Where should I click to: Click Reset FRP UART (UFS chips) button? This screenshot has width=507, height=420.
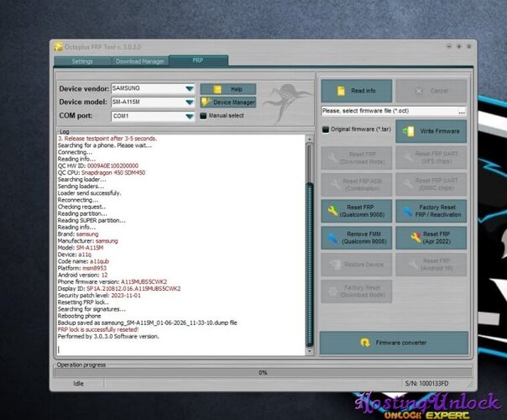coord(431,158)
